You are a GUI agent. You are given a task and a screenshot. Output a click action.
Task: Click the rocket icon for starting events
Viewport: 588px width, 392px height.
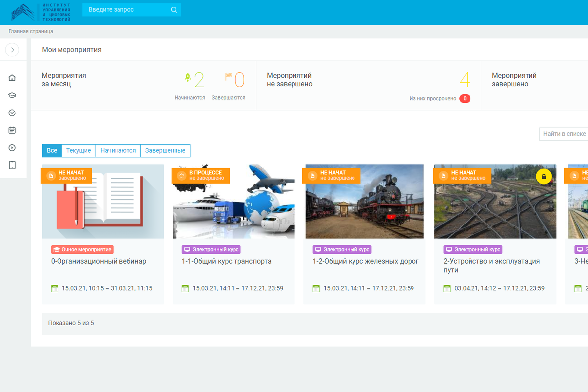coord(188,78)
